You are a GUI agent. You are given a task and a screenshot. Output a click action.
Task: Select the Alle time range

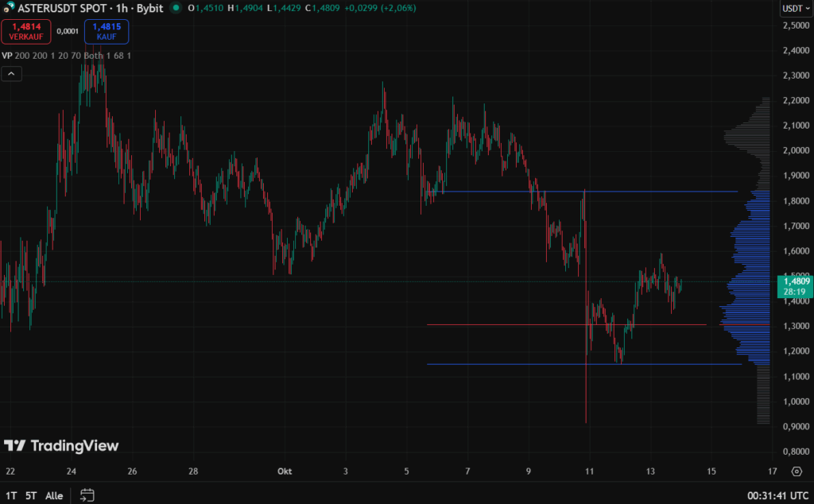click(54, 495)
